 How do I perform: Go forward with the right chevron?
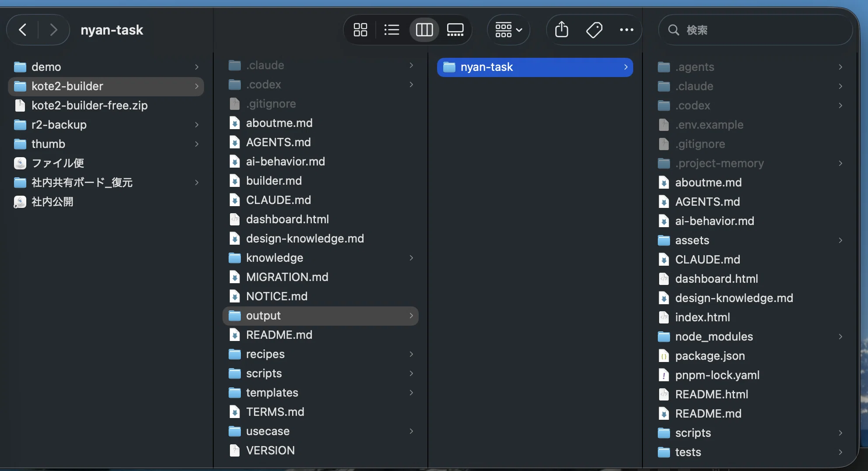tap(53, 30)
